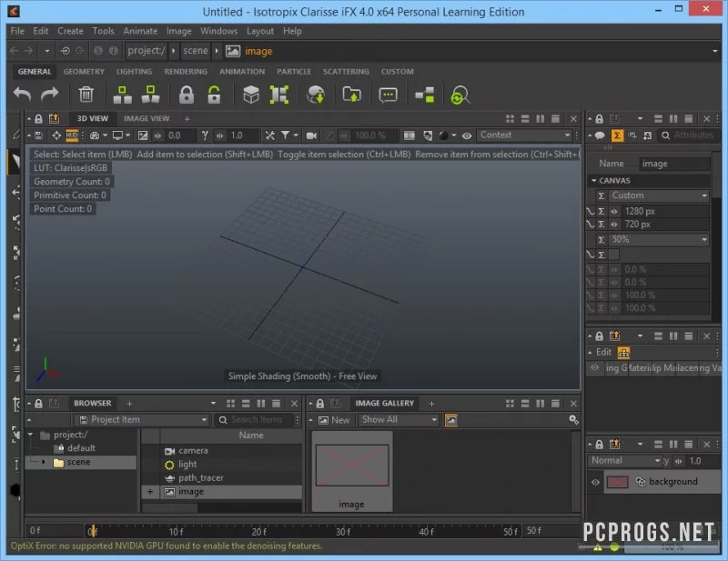Open the Show All dropdown in Image Gallery
Screen dimensions: 728x561
(x=398, y=420)
